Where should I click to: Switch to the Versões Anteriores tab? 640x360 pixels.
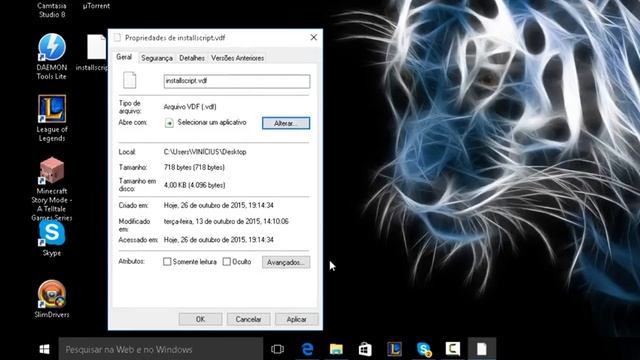237,58
